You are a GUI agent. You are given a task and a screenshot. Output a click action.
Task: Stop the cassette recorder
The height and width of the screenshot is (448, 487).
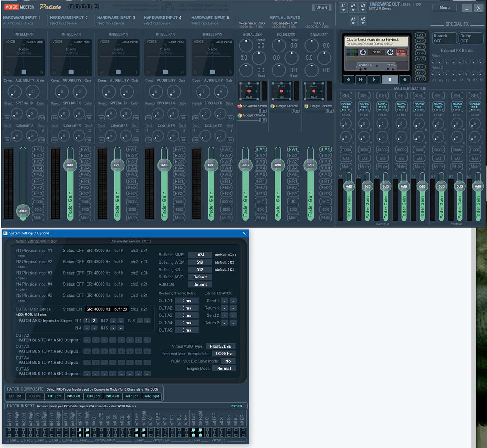coord(390,79)
